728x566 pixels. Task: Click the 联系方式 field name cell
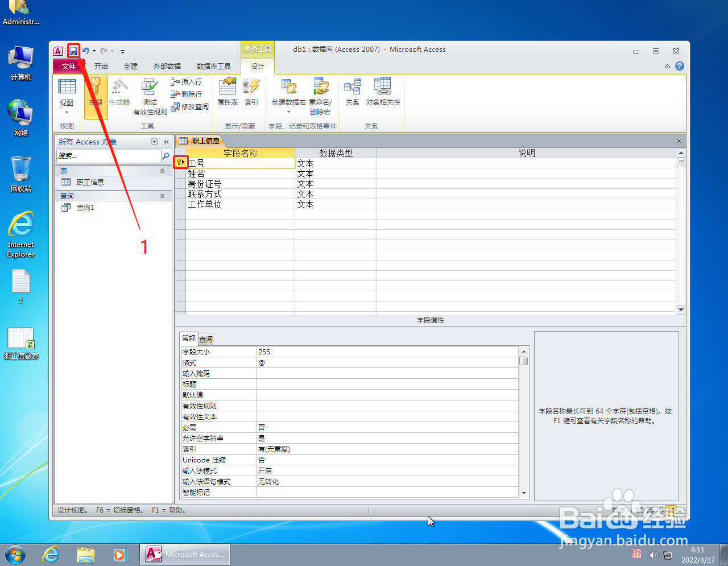(240, 194)
